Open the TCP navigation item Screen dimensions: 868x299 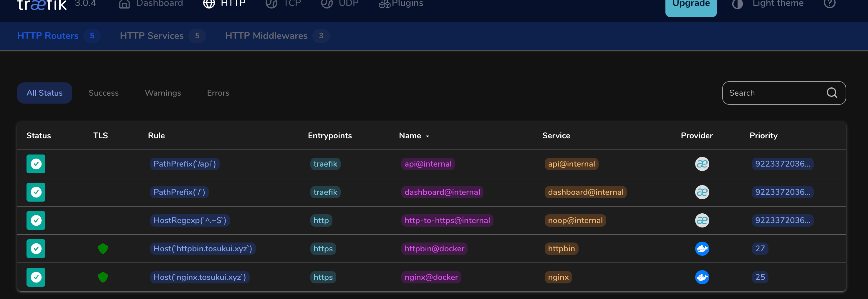pyautogui.click(x=292, y=4)
